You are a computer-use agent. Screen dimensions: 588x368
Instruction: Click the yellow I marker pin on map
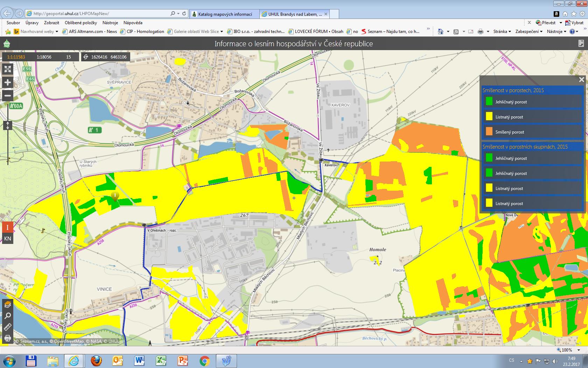(115, 196)
